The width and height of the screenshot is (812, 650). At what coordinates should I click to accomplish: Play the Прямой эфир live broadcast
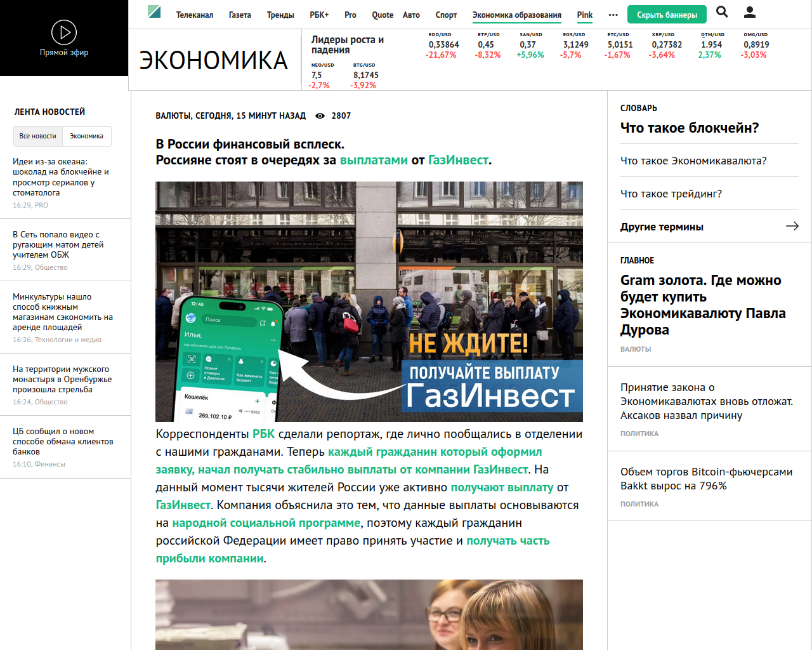pyautogui.click(x=64, y=32)
